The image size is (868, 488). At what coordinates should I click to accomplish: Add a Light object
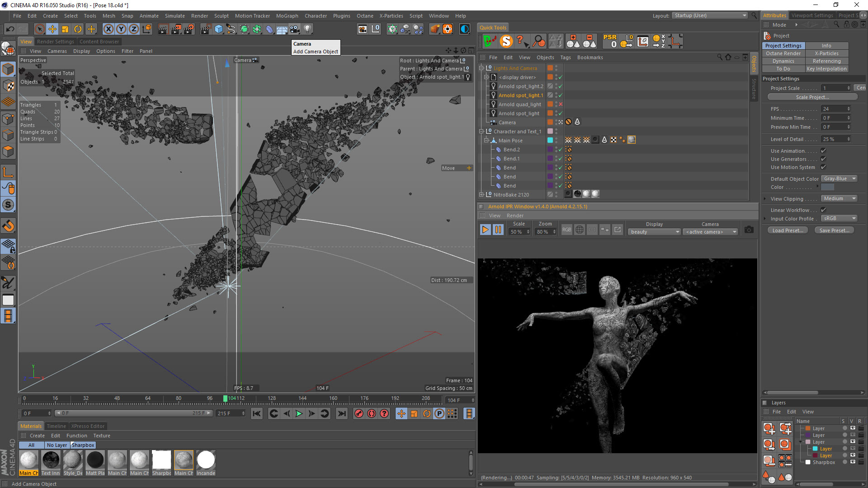(x=307, y=29)
